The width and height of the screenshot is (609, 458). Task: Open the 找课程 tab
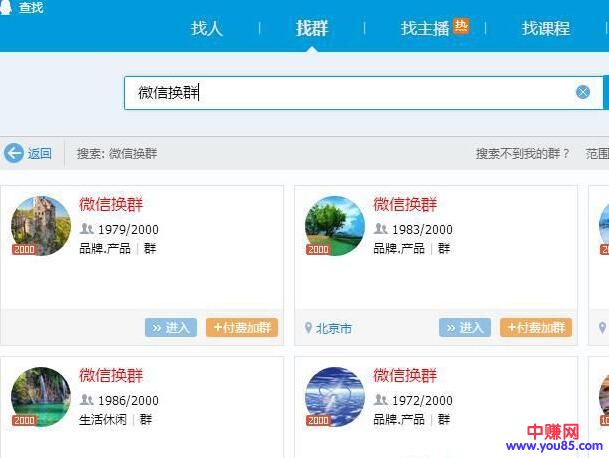tap(546, 28)
